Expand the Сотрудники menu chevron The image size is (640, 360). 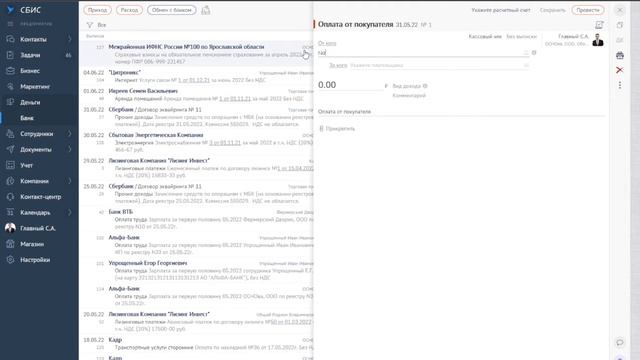tap(70, 134)
